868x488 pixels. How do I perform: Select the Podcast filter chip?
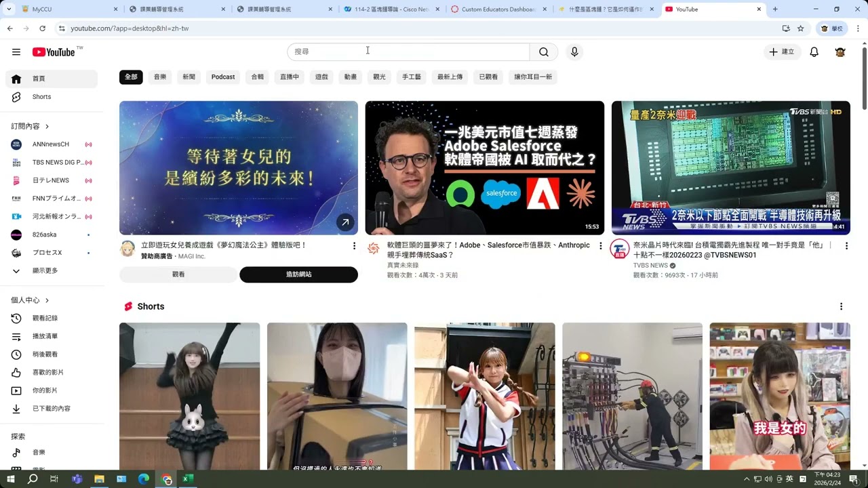(x=223, y=77)
